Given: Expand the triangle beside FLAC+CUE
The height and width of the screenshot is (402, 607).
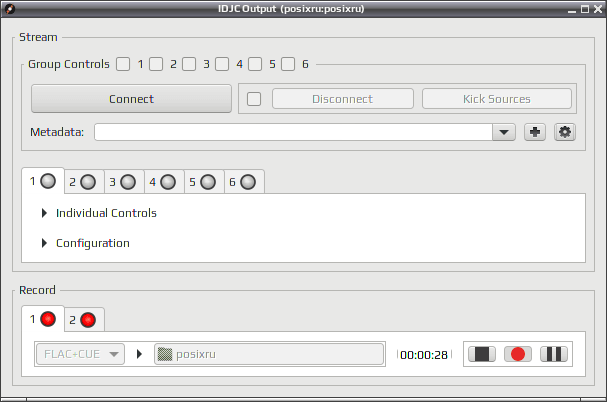Looking at the screenshot, I should [x=139, y=354].
